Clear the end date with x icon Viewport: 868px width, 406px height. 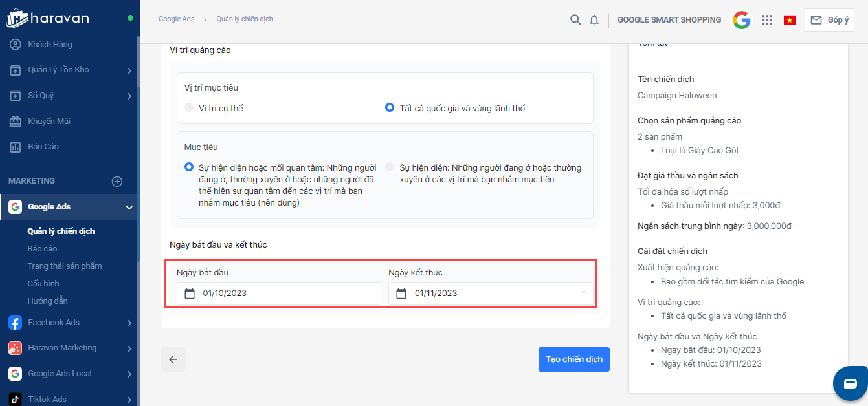[x=583, y=293]
